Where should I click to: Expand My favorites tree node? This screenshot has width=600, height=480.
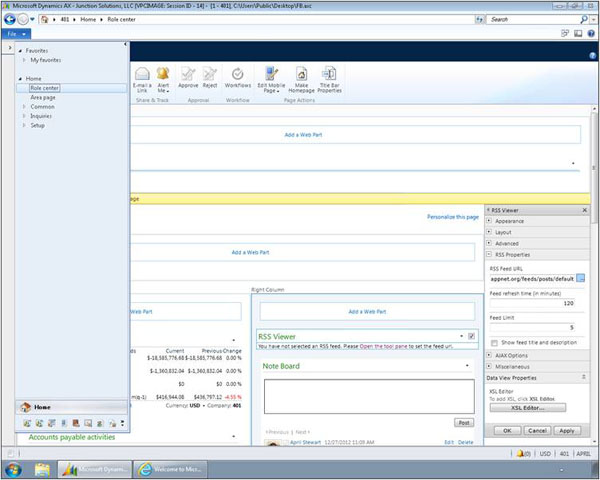click(24, 60)
